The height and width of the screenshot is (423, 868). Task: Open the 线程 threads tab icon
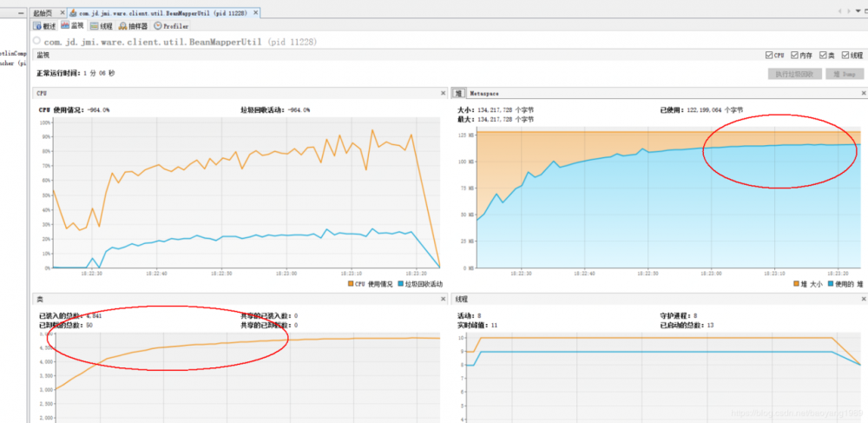[95, 26]
